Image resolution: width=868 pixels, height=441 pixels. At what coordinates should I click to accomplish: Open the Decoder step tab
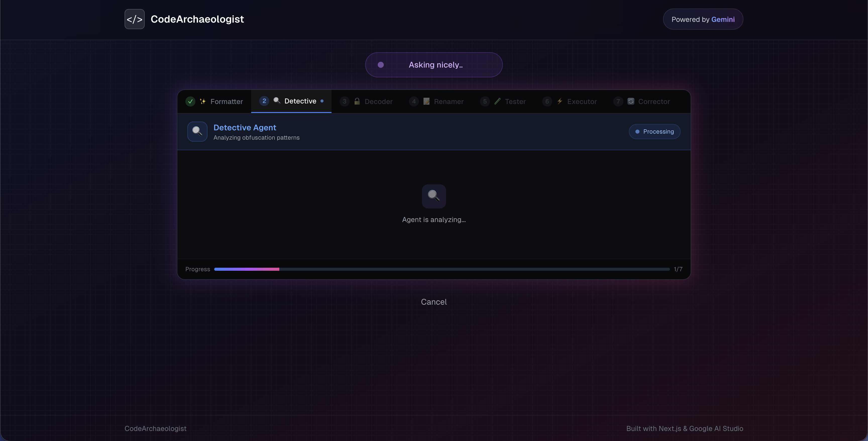pyautogui.click(x=378, y=101)
